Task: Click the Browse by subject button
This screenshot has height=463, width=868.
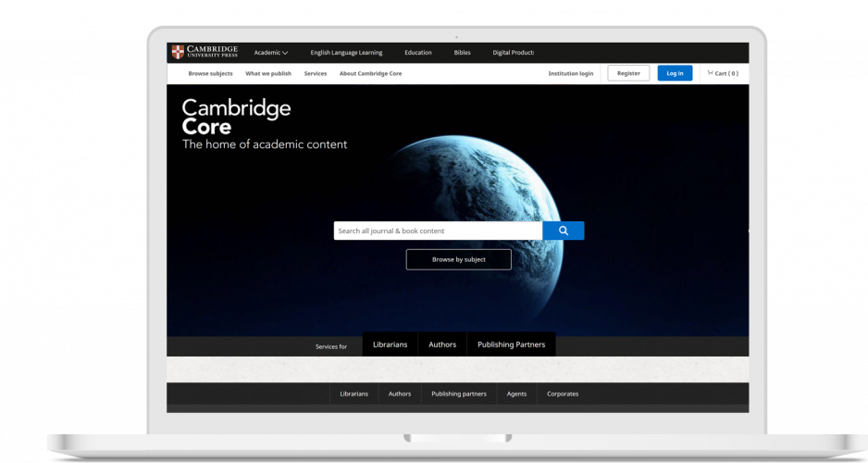Action: (x=458, y=259)
